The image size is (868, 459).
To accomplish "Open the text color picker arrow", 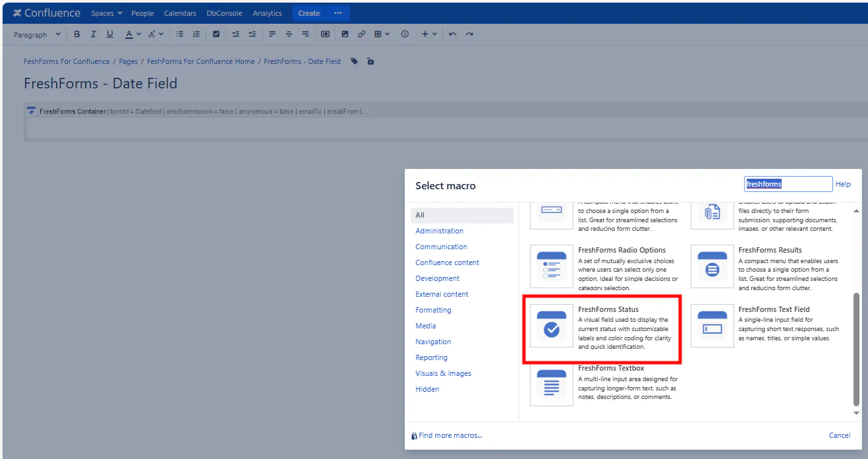I will (x=138, y=34).
